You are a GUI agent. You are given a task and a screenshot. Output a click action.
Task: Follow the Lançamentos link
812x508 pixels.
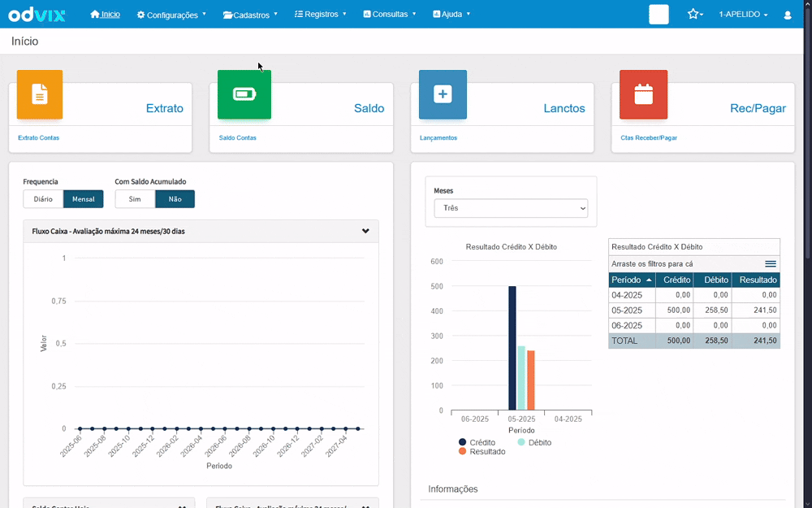point(438,138)
